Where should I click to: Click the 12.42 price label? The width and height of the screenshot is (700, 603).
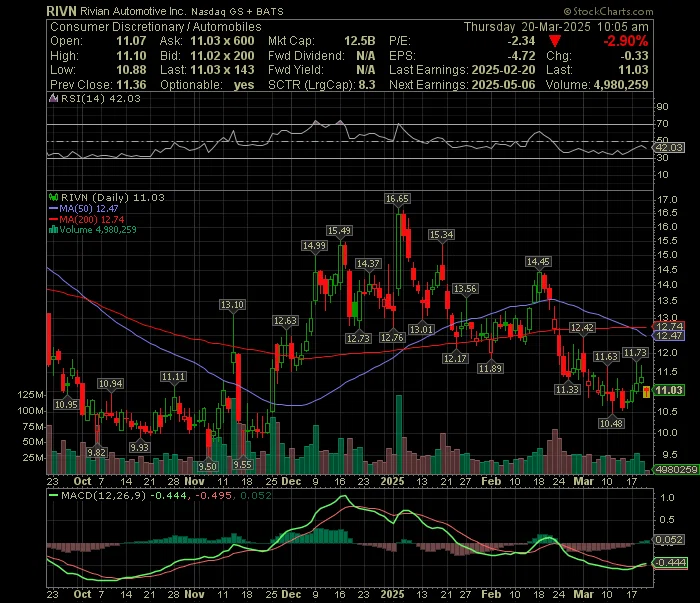click(x=582, y=328)
